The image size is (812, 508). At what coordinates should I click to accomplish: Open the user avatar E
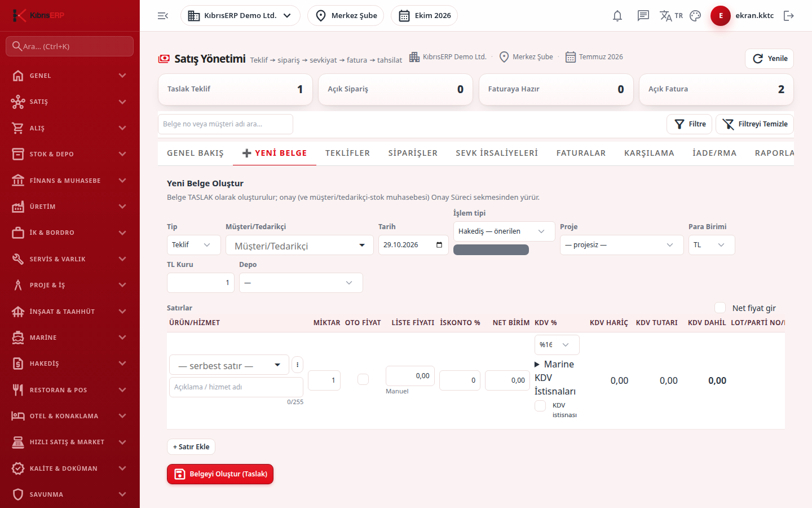tap(721, 16)
